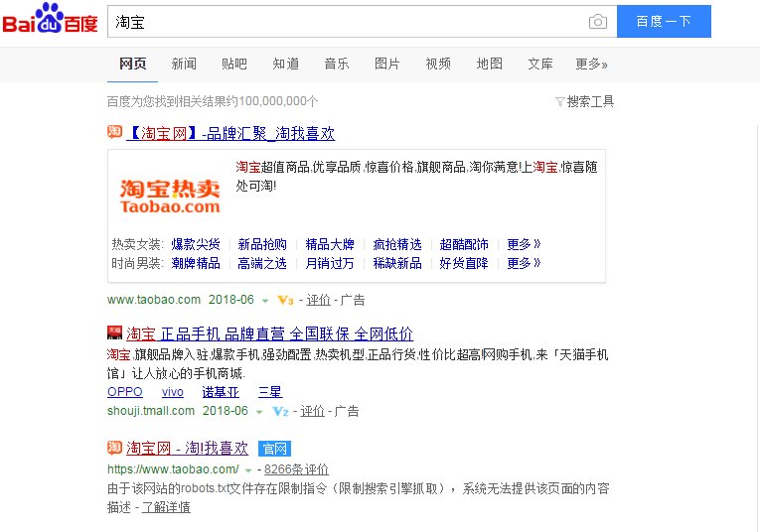This screenshot has height=532, width=760.
Task: Open the 8266条评价 reviews link
Action: 297,469
